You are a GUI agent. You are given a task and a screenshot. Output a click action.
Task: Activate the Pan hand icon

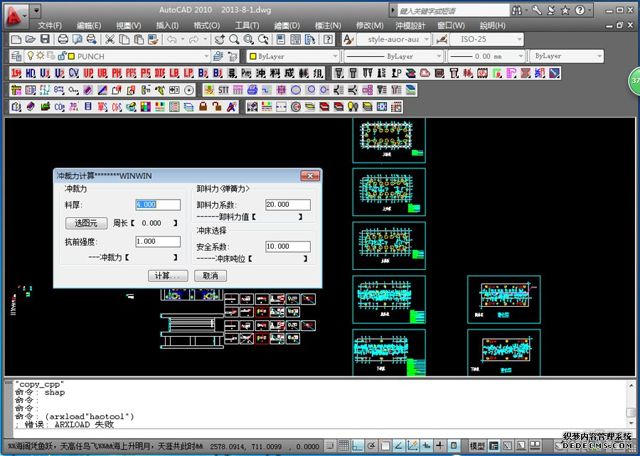coord(220,40)
